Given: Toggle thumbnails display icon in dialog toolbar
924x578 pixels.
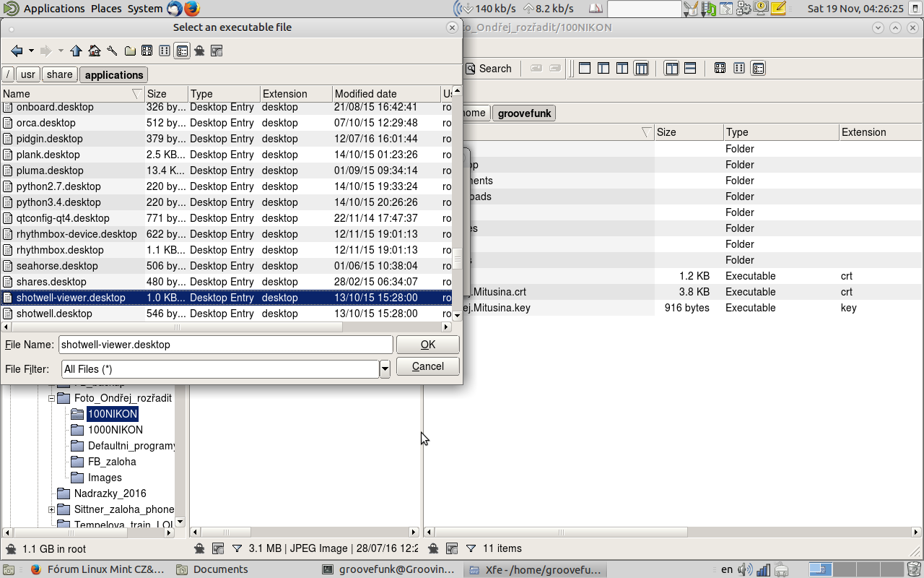Looking at the screenshot, I should (217, 51).
